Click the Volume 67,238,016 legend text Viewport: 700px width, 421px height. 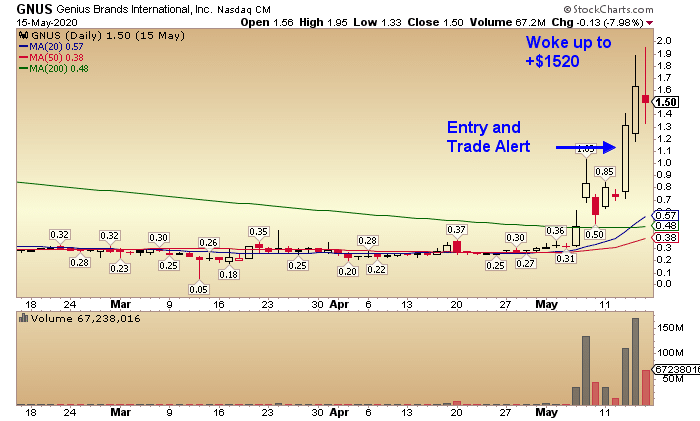[x=85, y=318]
